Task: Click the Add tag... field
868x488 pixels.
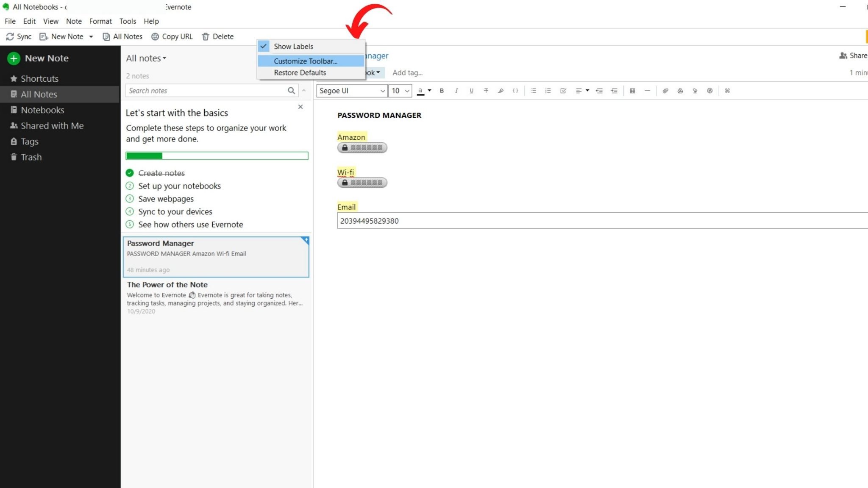Action: (x=407, y=72)
